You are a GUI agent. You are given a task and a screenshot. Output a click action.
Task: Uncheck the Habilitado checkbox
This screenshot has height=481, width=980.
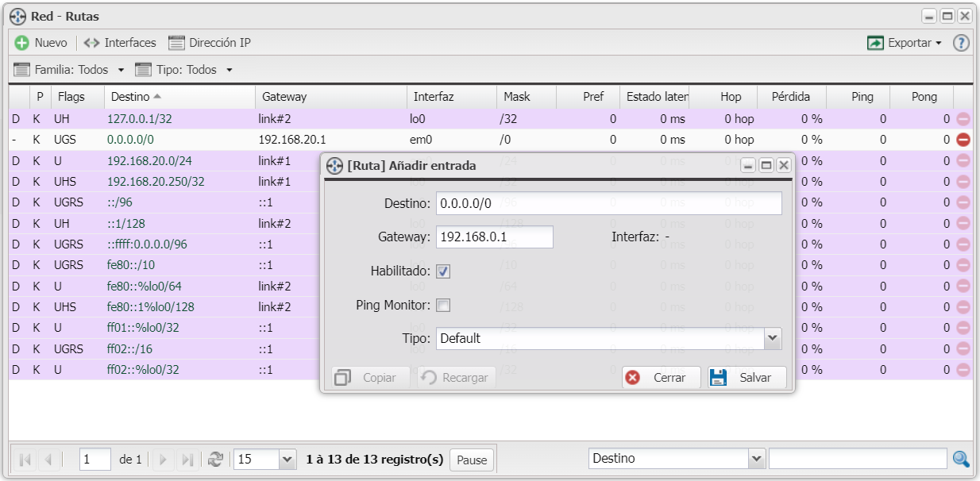(443, 271)
